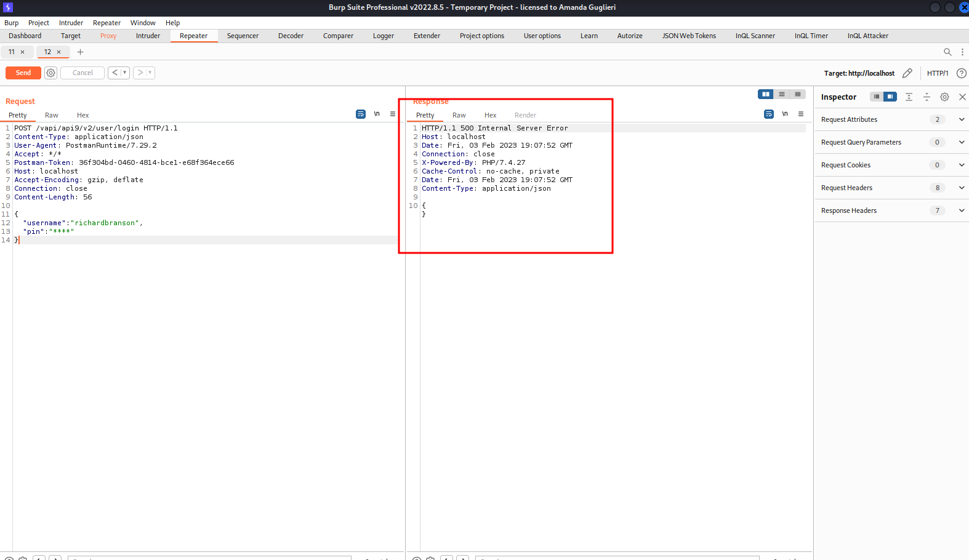This screenshot has width=969, height=560.
Task: Click the Target http://localhost label
Action: [x=859, y=73]
